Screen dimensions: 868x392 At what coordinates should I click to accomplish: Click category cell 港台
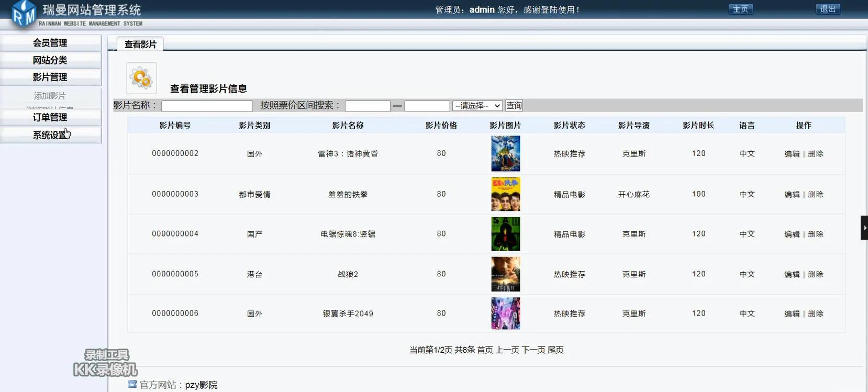point(254,274)
